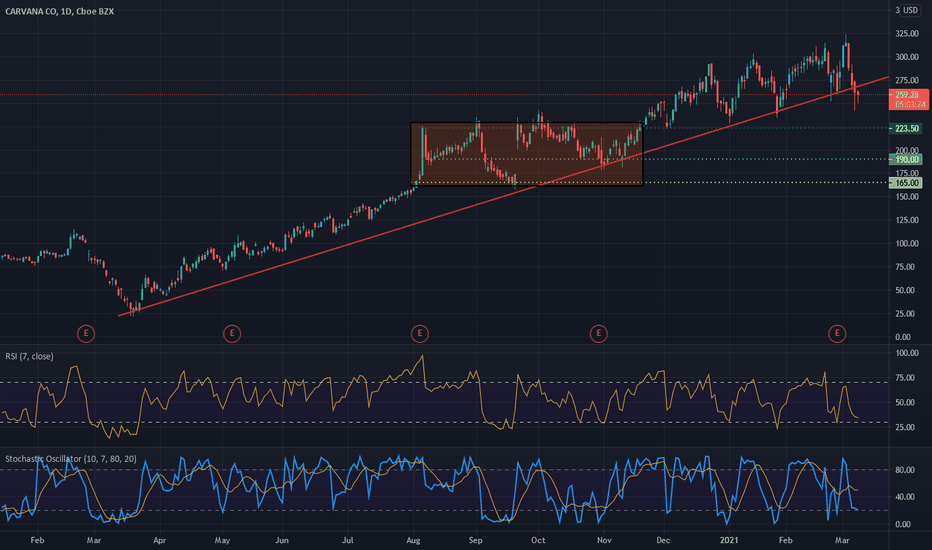This screenshot has height=550, width=932.
Task: Click the Dec label on time axis
Action: point(663,540)
